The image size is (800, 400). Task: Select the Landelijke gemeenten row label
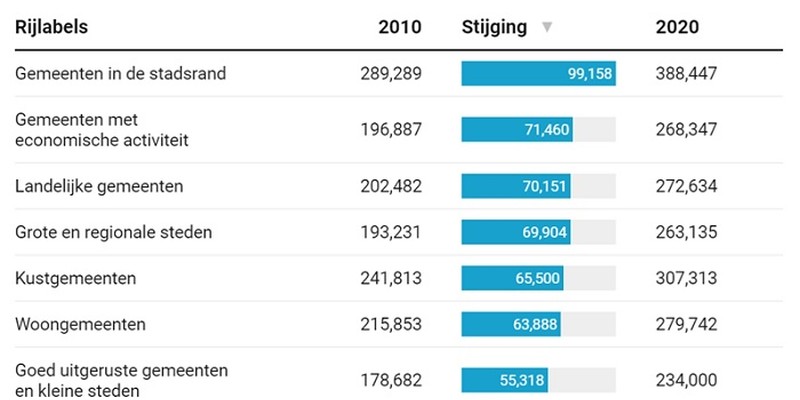pos(99,186)
